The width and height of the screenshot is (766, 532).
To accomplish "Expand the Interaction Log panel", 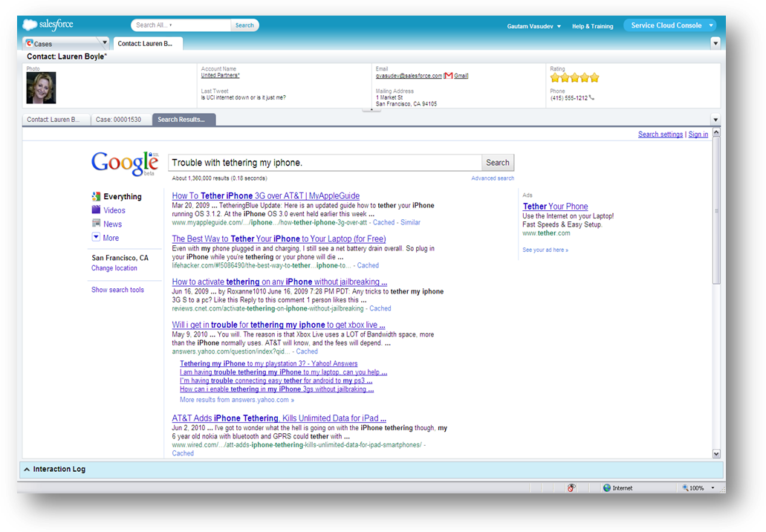I will point(27,470).
